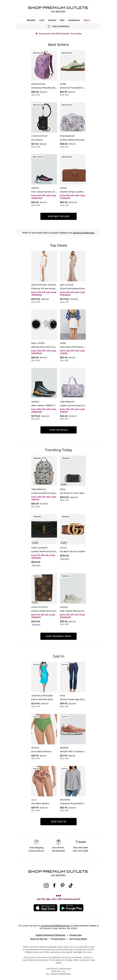
Task: Open the Eddie Bauer backpack thumbnail
Action: [x=44, y=65]
